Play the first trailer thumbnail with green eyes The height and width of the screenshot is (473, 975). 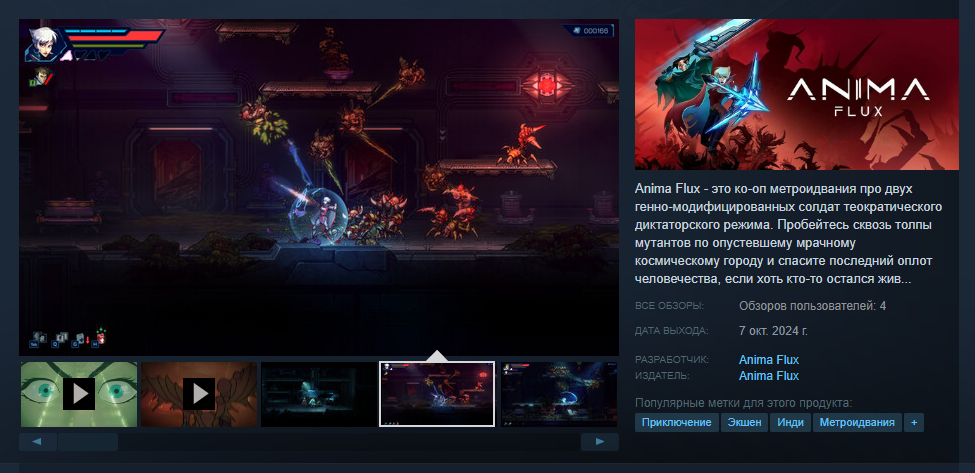pyautogui.click(x=79, y=394)
